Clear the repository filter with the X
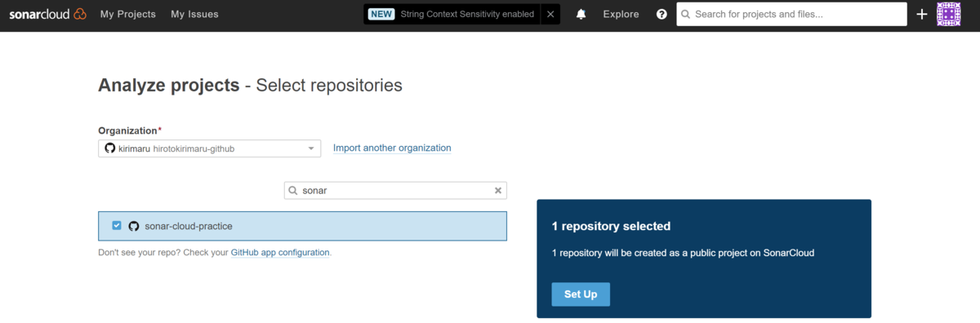 (x=498, y=190)
